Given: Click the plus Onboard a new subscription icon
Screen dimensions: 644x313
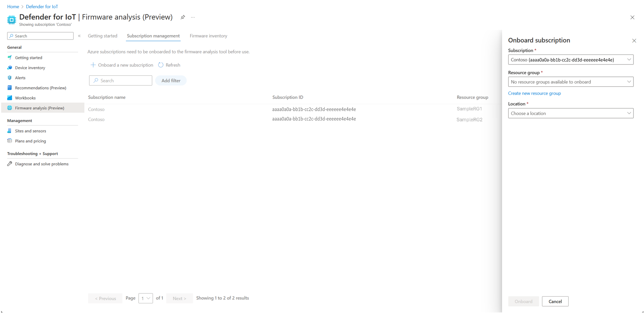Looking at the screenshot, I should click(x=93, y=65).
